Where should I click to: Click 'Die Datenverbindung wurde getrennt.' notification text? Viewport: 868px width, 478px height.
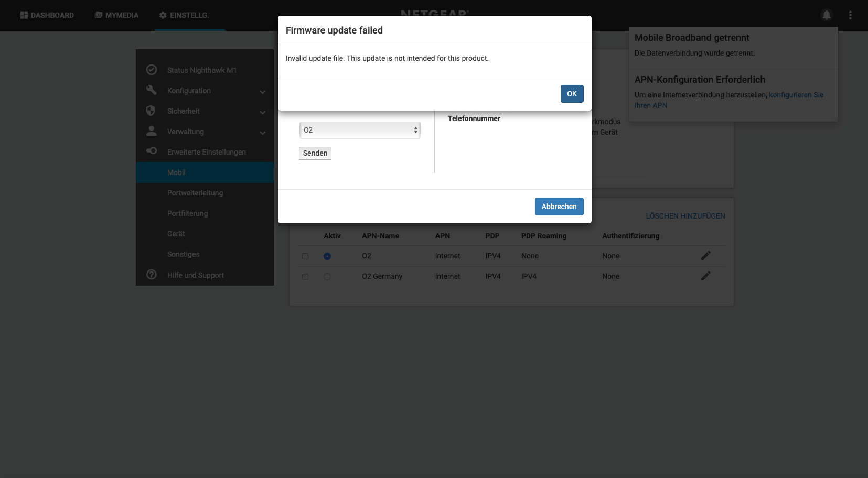(x=694, y=53)
